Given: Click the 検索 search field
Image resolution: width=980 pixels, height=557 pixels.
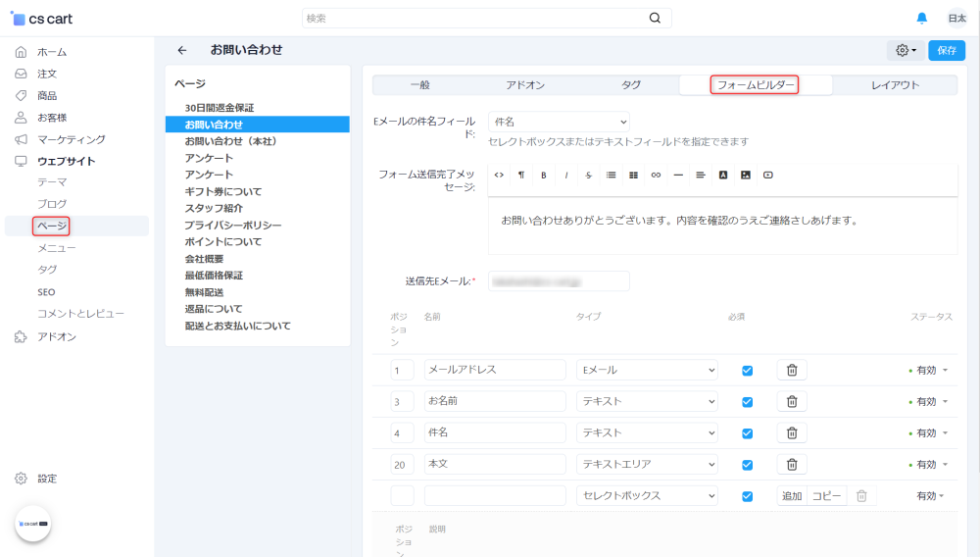Looking at the screenshot, I should pos(475,18).
